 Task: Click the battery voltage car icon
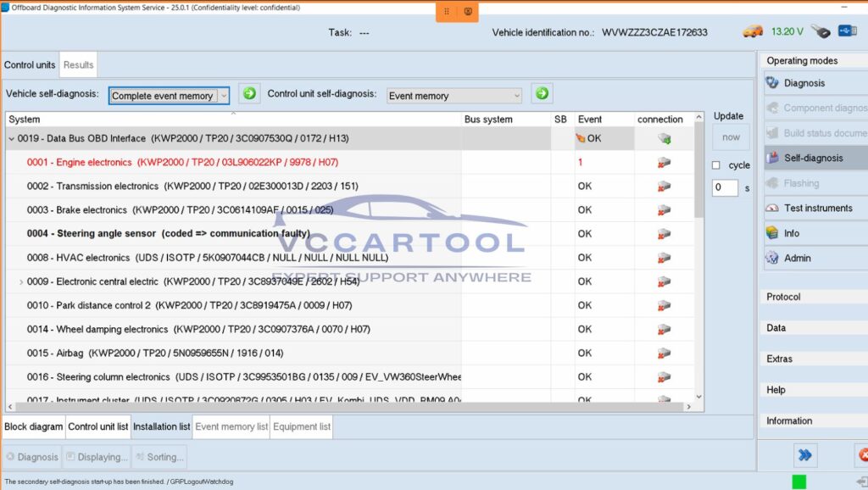[753, 30]
